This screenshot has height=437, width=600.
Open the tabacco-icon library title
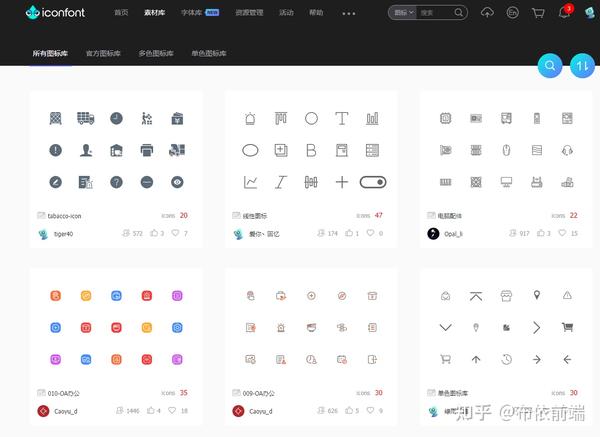point(64,216)
